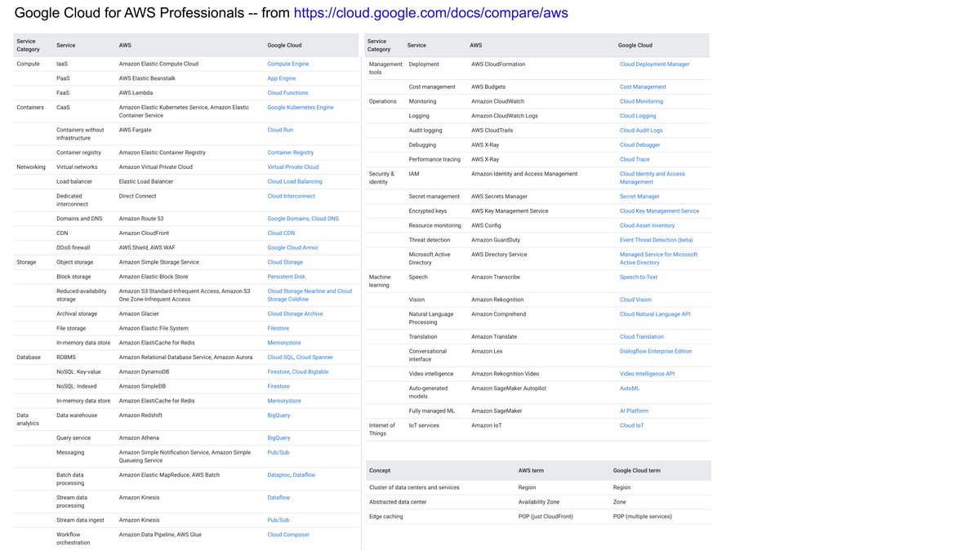Open the Speech-to-Text link
The image size is (980, 551).
click(639, 278)
